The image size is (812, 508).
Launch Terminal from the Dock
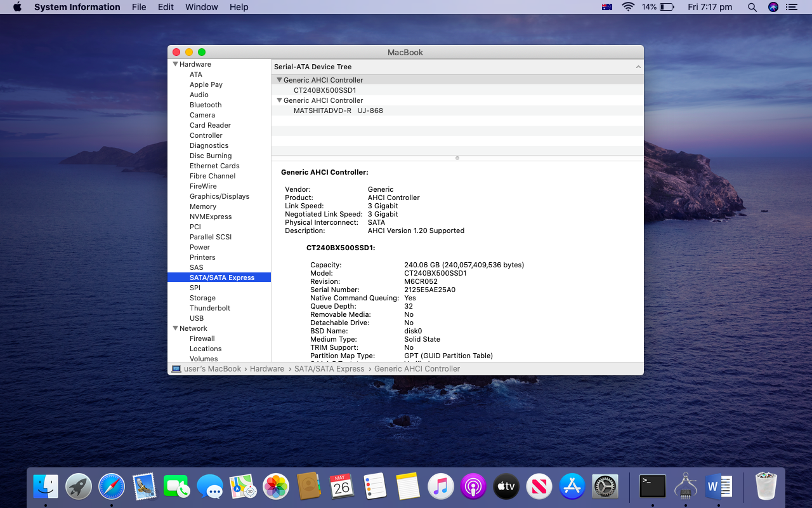(x=652, y=487)
